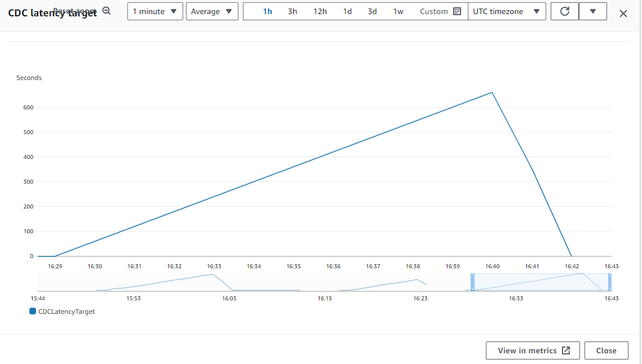
Task: Switch to the 3h time range
Action: click(293, 11)
